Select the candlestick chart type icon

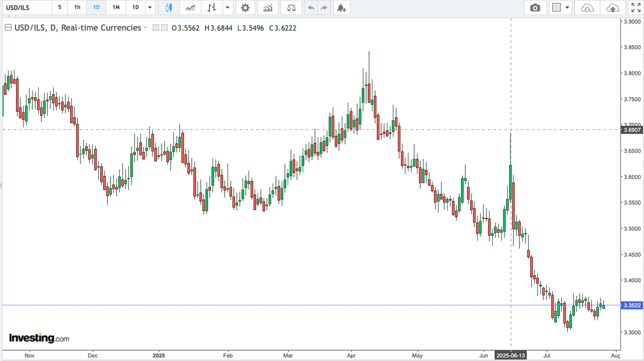pos(170,8)
